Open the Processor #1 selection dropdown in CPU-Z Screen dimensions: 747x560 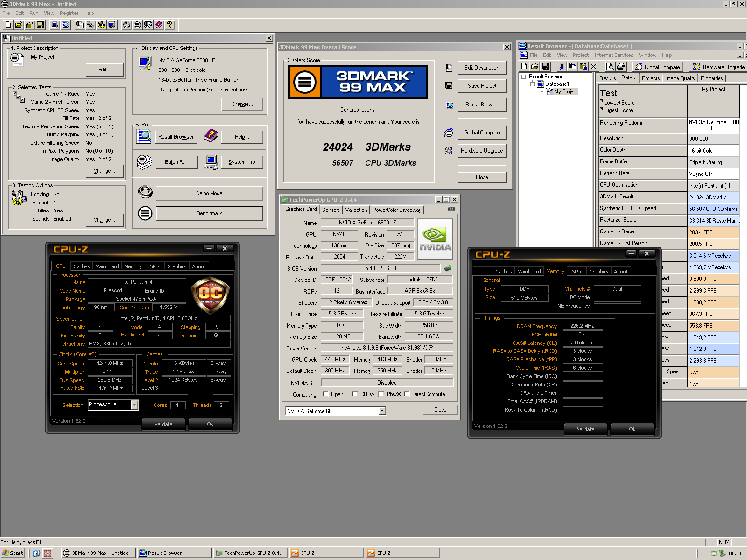point(134,405)
